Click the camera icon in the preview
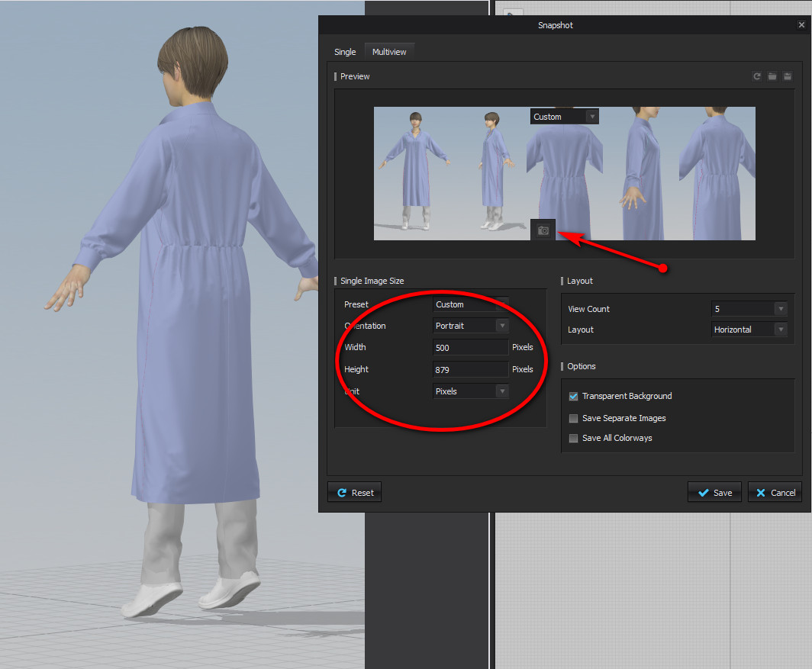This screenshot has width=812, height=669. (543, 230)
